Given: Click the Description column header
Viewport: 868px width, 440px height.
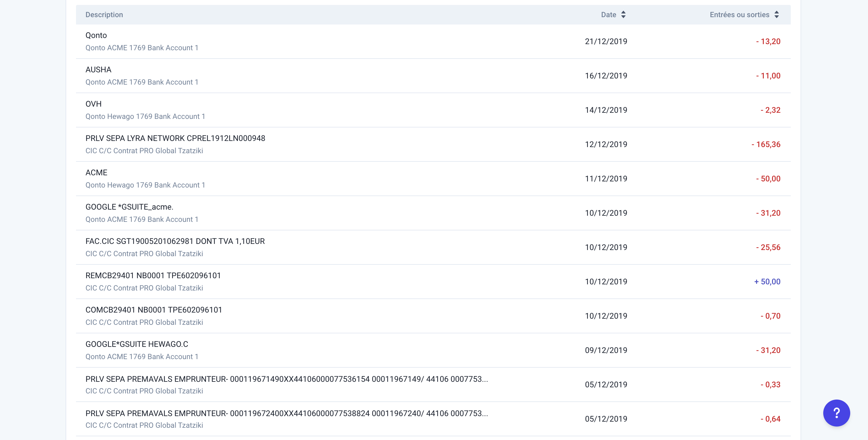Looking at the screenshot, I should click(104, 14).
